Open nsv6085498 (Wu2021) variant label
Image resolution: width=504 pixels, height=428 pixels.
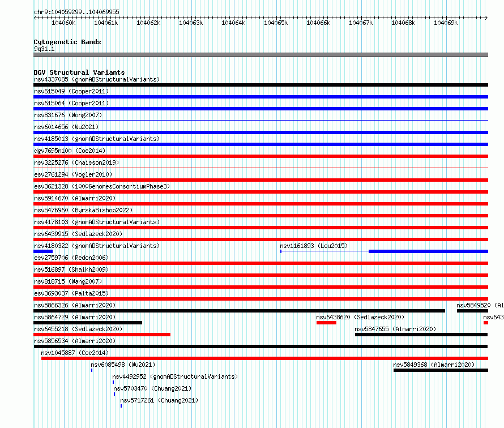(x=123, y=365)
